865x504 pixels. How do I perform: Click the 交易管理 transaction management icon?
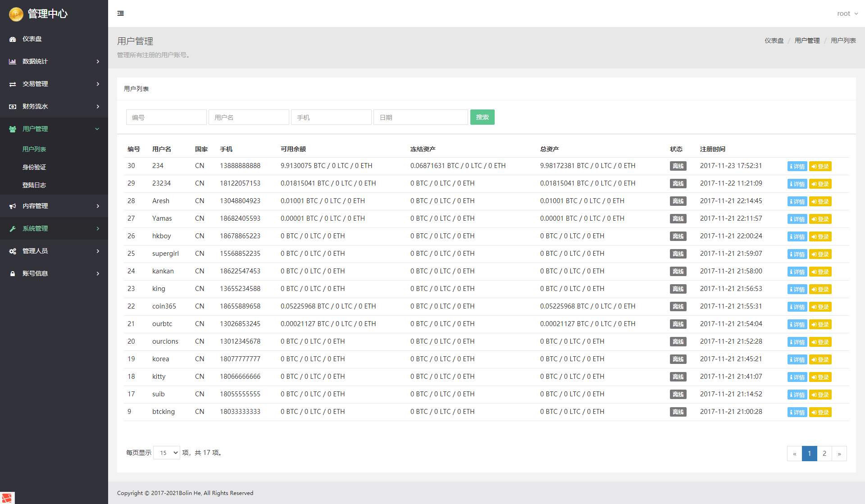tap(12, 84)
